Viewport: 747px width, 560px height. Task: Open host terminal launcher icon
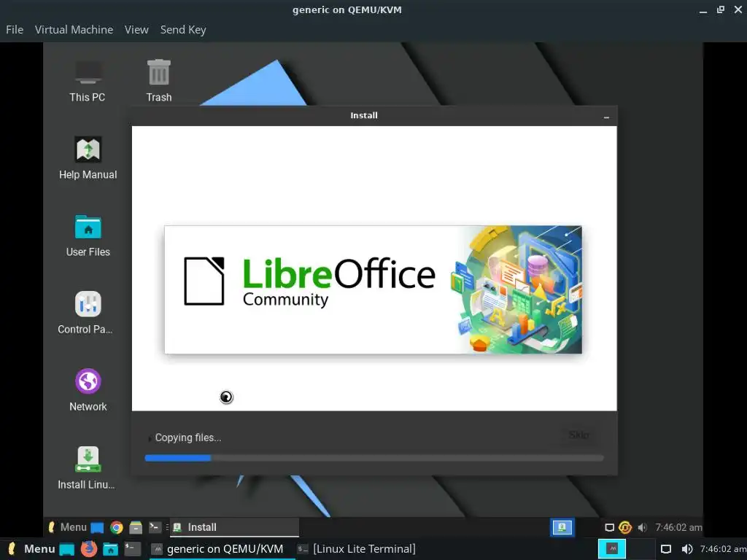tap(133, 549)
